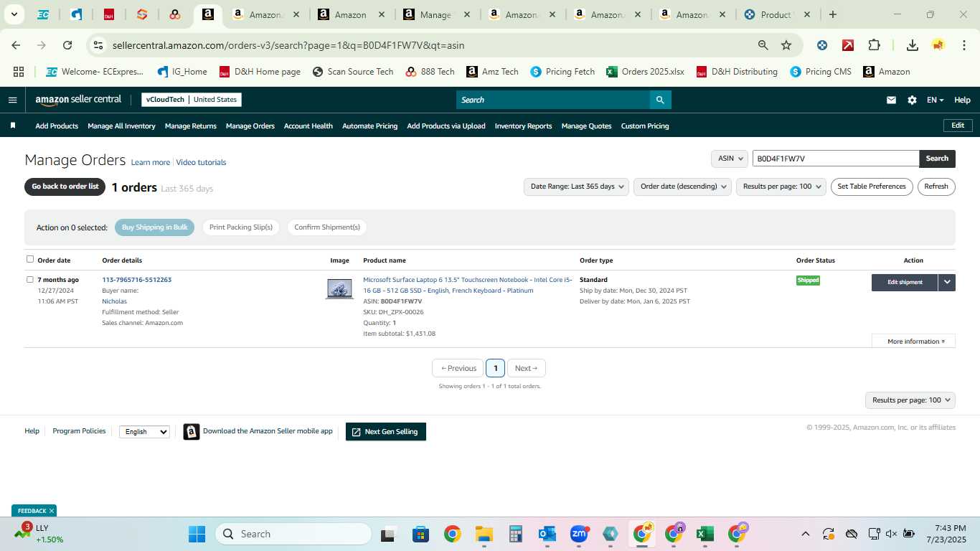The width and height of the screenshot is (980, 551).
Task: Open a new browser tab
Action: tap(832, 14)
